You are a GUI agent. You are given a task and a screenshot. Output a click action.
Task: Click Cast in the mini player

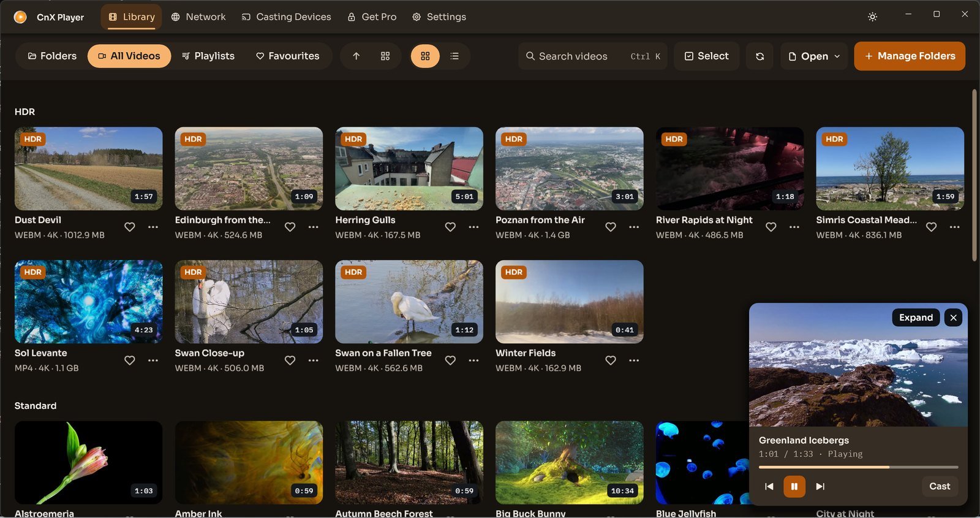[x=940, y=486]
